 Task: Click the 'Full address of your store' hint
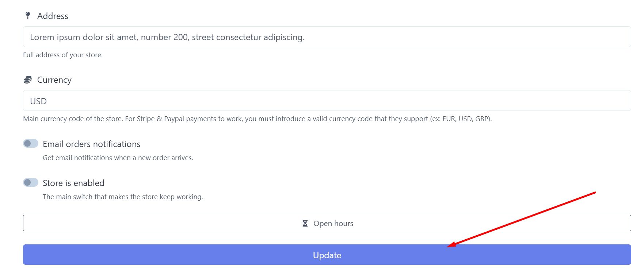tap(63, 55)
